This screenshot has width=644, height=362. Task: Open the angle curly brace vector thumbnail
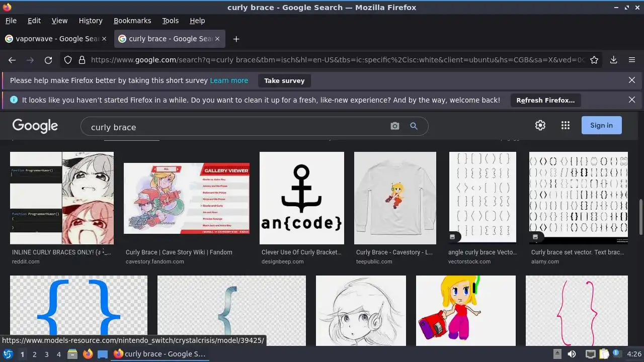[482, 198]
